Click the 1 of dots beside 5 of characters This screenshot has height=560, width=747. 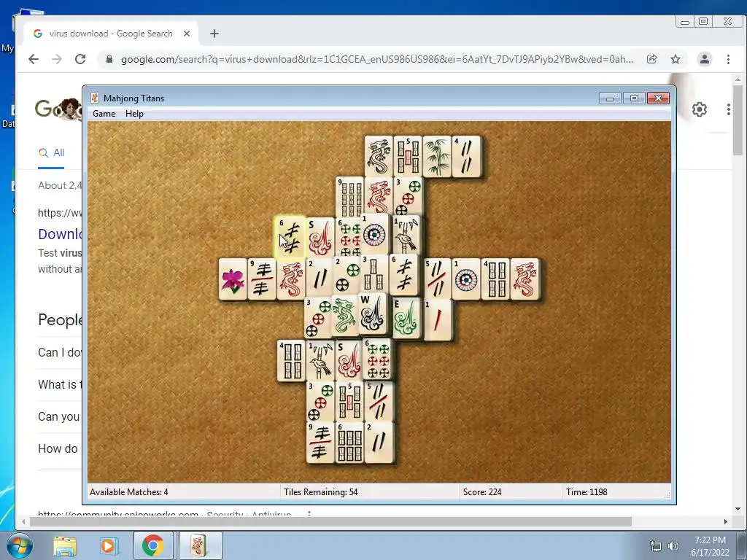(x=466, y=279)
